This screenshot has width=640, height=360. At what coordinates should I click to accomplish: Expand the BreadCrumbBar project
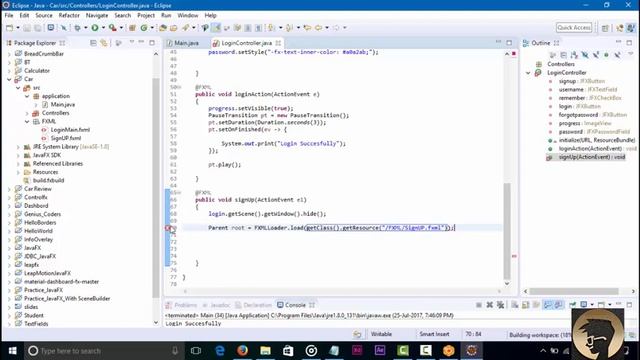click(x=9, y=54)
